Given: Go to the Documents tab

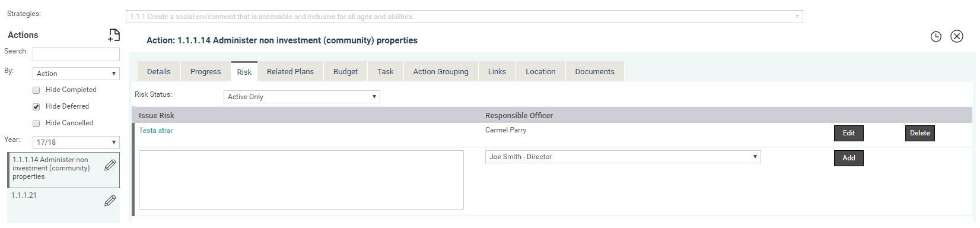Looking at the screenshot, I should point(594,71).
